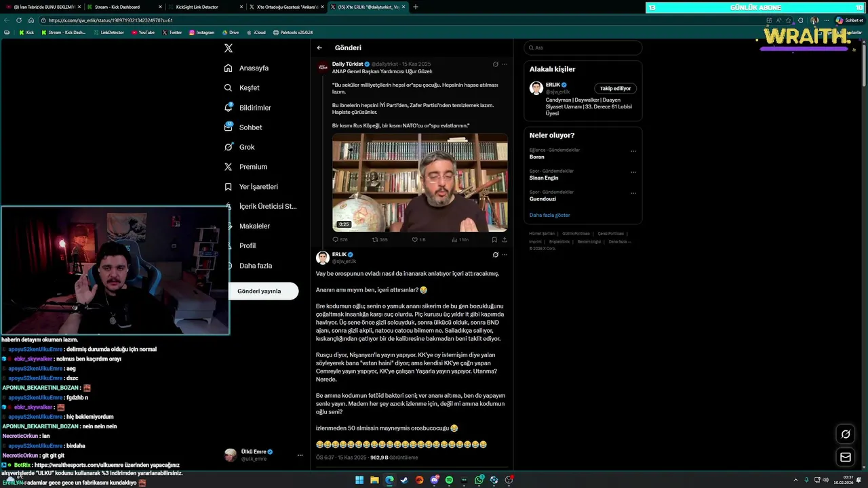The image size is (868, 488).
Task: Open İçerik Üreticisi Stüdyosu item
Action: [261, 206]
